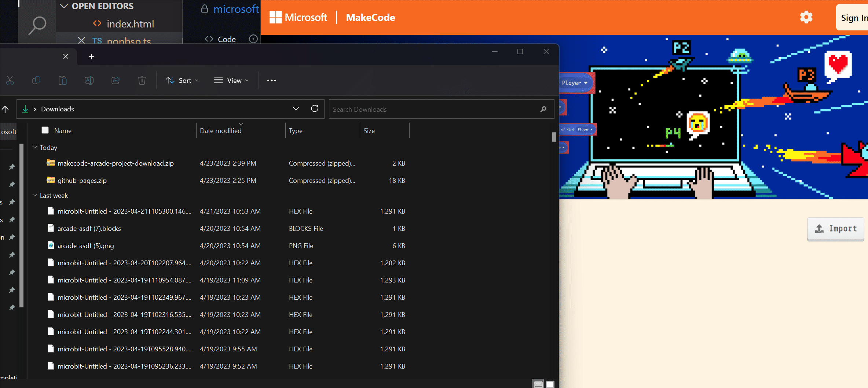The image size is (868, 388).
Task: Select github-pages.zip file name
Action: click(82, 180)
